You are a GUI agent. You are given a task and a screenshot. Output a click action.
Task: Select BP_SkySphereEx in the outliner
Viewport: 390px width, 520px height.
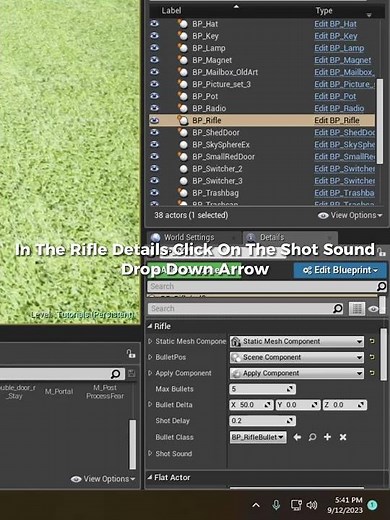(x=221, y=145)
